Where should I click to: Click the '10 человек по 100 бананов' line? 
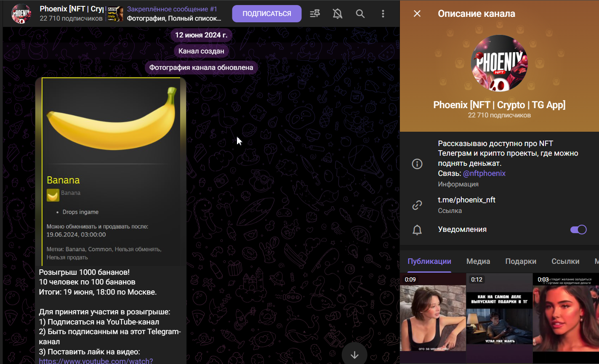(87, 282)
